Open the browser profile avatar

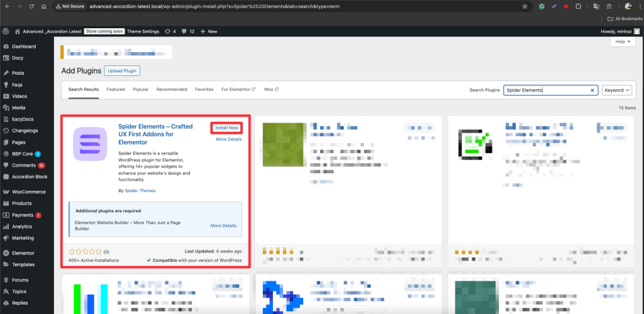[x=628, y=6]
